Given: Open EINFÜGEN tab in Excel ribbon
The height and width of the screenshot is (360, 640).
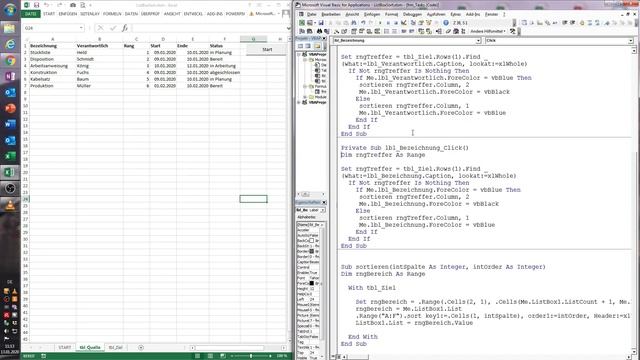Looking at the screenshot, I should pos(67,13).
